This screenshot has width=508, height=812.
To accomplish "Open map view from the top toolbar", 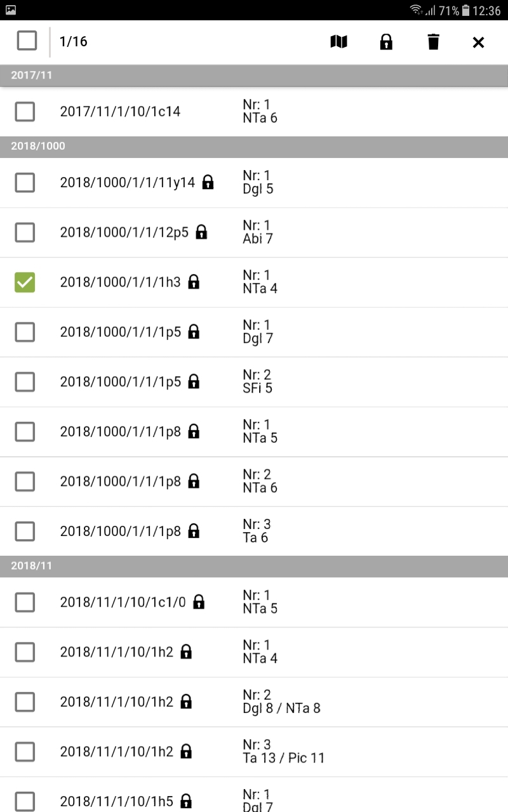I will (x=339, y=42).
